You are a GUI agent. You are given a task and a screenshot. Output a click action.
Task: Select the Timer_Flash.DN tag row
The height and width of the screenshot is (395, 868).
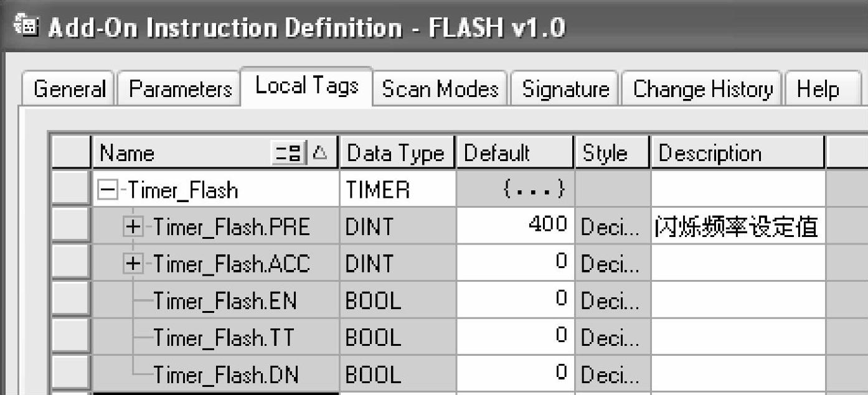(225, 375)
